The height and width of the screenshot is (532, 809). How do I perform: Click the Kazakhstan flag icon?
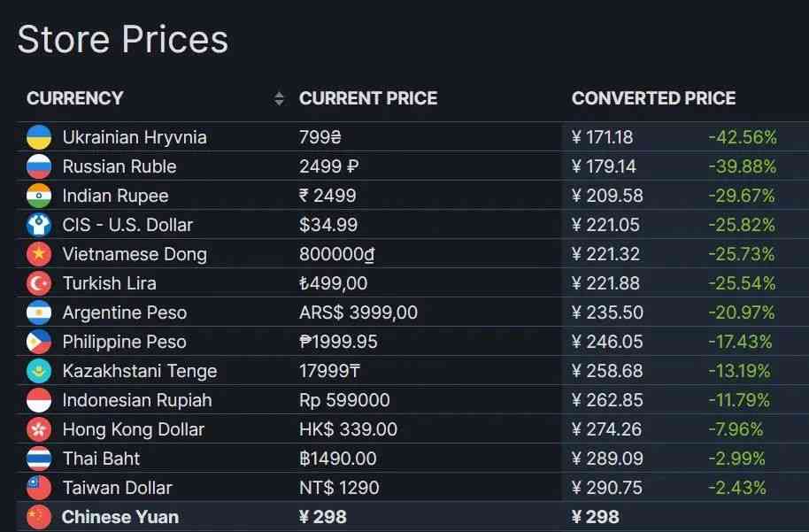click(x=39, y=371)
